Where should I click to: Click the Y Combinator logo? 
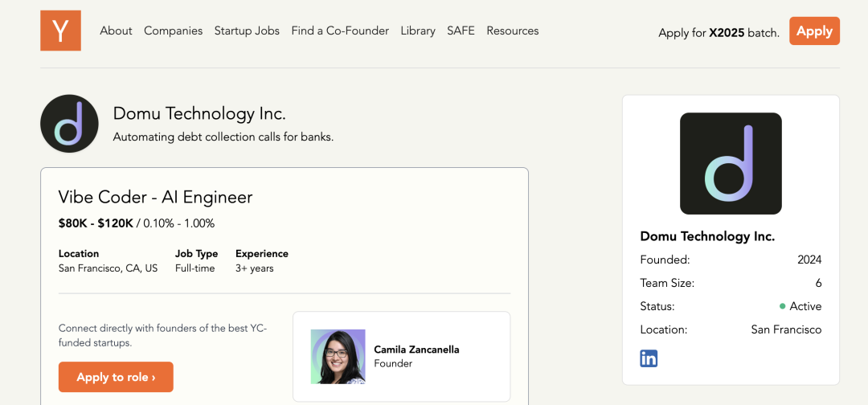coord(60,31)
